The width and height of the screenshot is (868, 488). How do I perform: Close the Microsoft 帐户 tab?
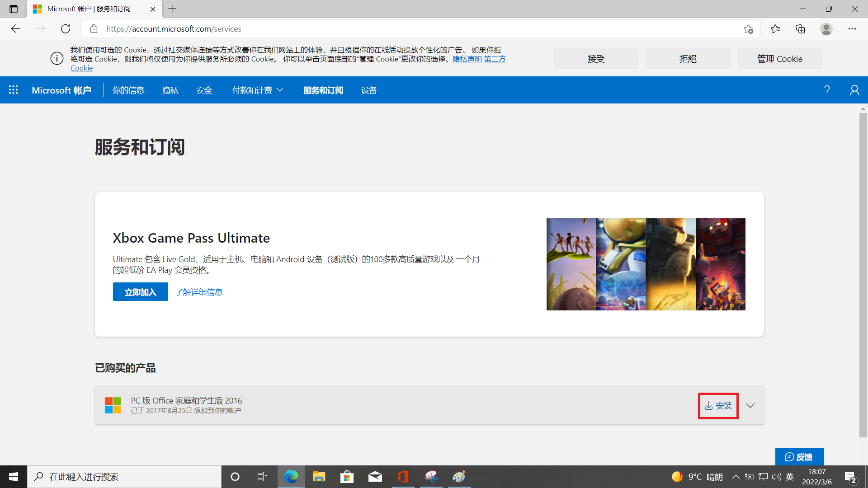(x=153, y=9)
